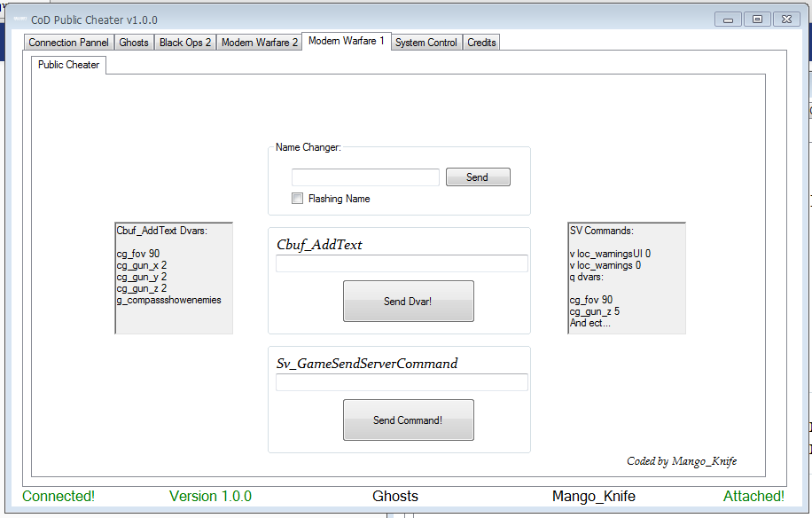Click 'cg_fov 90' in Cbuf_AddText Dvars list
The image size is (812, 518).
click(x=138, y=254)
